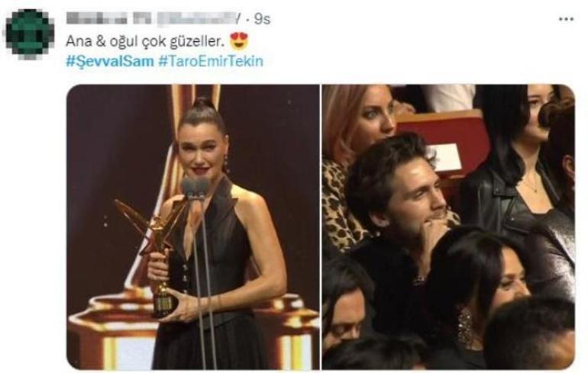The image size is (588, 373).
Task: Click the microphones in the stage photo
Action: pos(195,188)
